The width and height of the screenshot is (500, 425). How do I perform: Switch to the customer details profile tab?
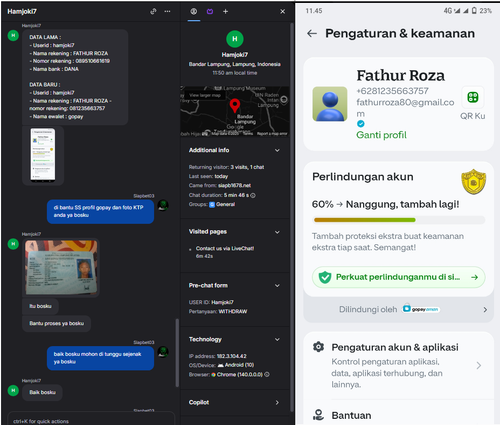click(194, 11)
